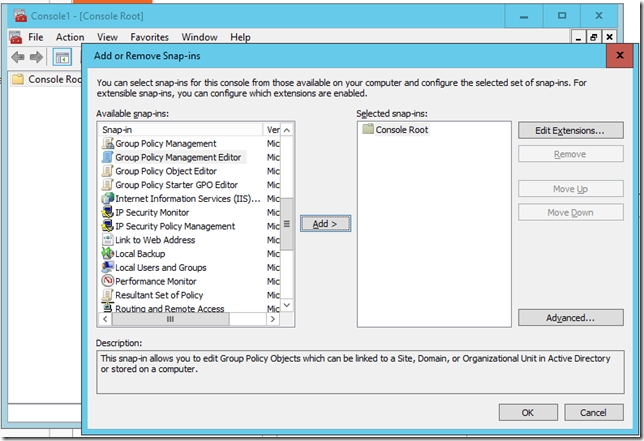Select Group Policy Starter GPO Editor text

(176, 185)
